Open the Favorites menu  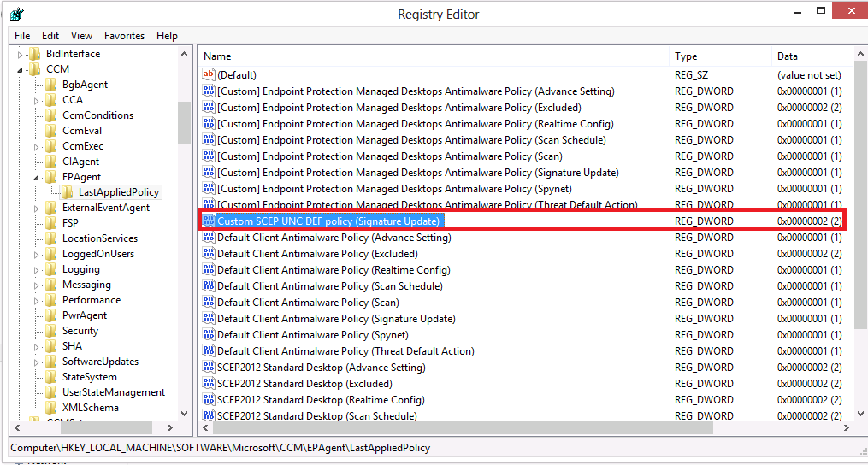click(124, 36)
